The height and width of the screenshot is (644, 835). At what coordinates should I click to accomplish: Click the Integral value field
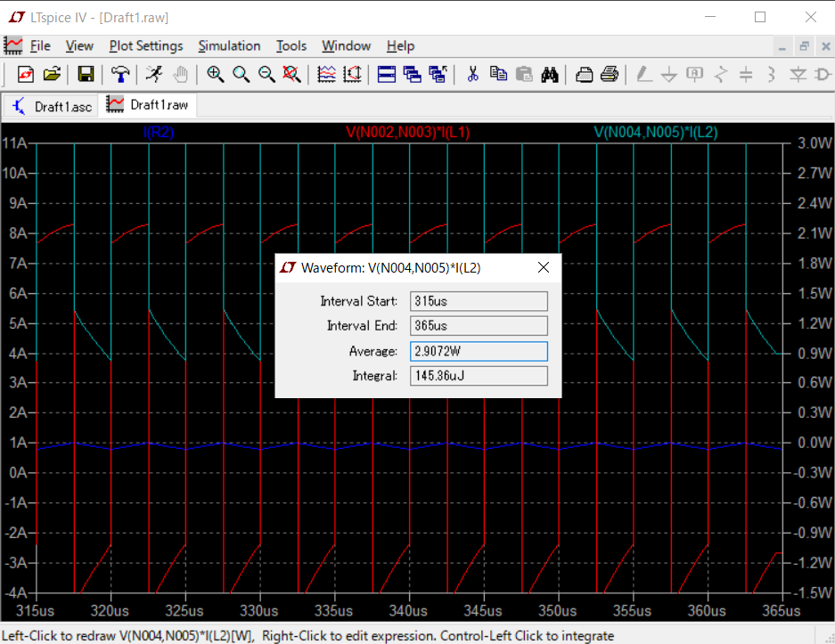tap(479, 376)
